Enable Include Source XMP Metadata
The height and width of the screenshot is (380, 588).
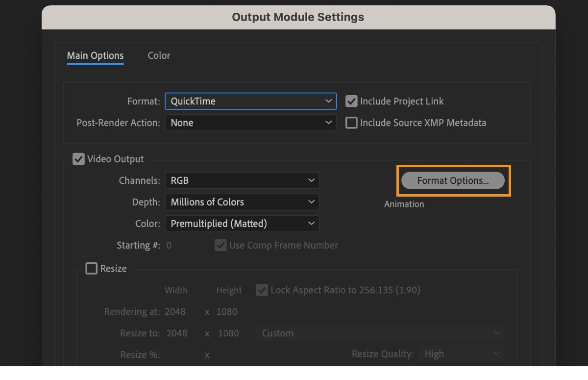[351, 123]
